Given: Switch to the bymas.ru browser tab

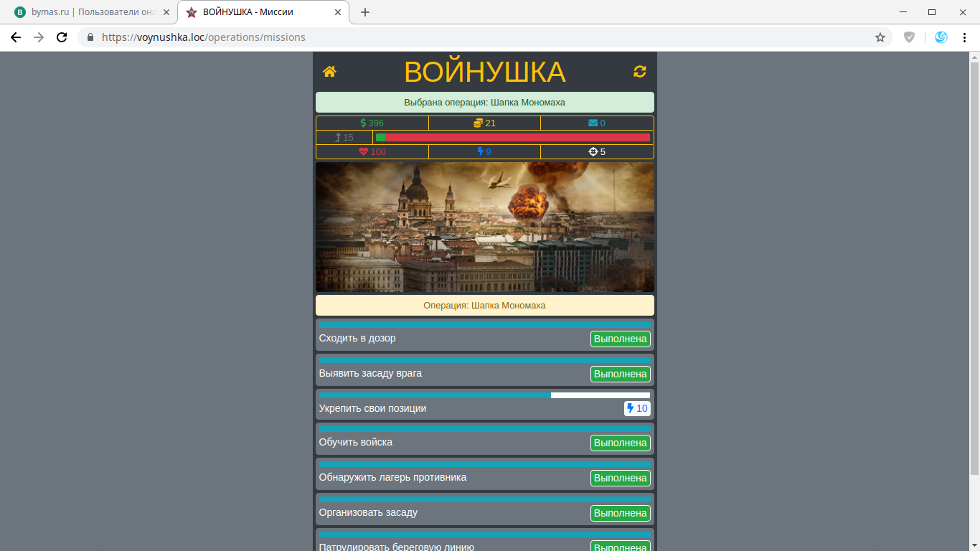Looking at the screenshot, I should tap(90, 12).
